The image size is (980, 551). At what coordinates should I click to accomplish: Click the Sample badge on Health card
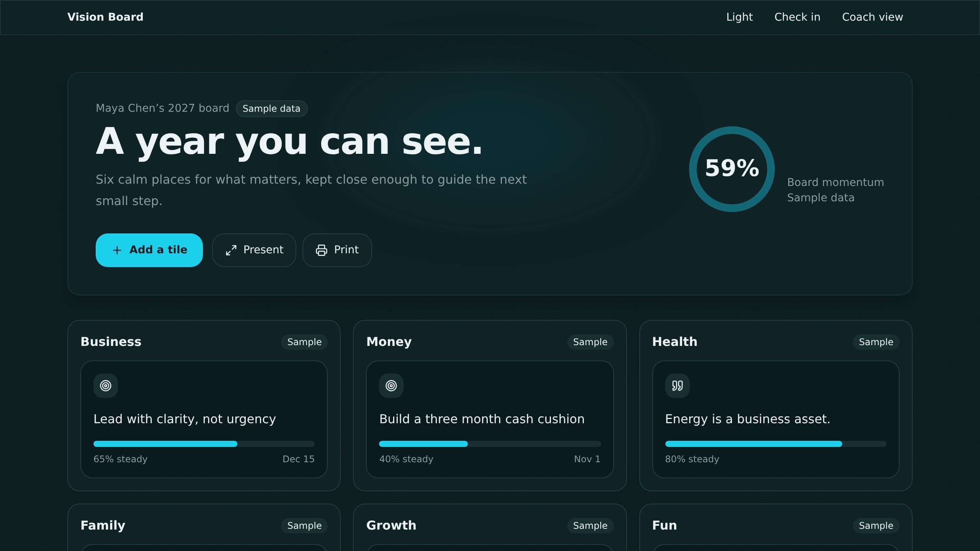(876, 342)
